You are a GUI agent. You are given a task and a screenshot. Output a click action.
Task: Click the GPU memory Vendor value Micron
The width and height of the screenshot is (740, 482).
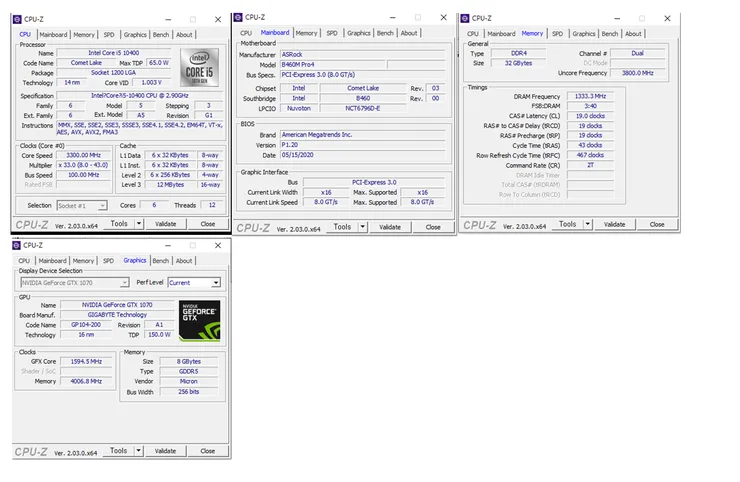coord(189,381)
